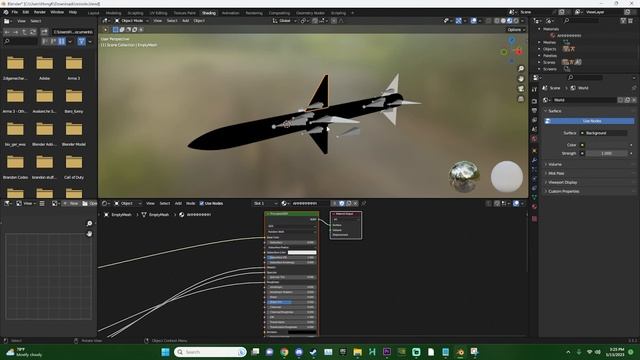Viewport: 640px width, 360px height.
Task: Open the Surface Background shader dropdown
Action: tap(604, 133)
